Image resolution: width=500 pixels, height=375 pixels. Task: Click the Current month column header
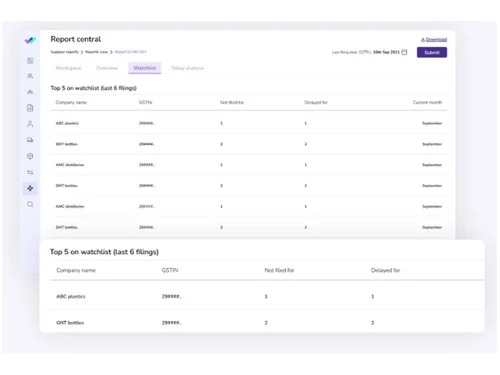427,102
